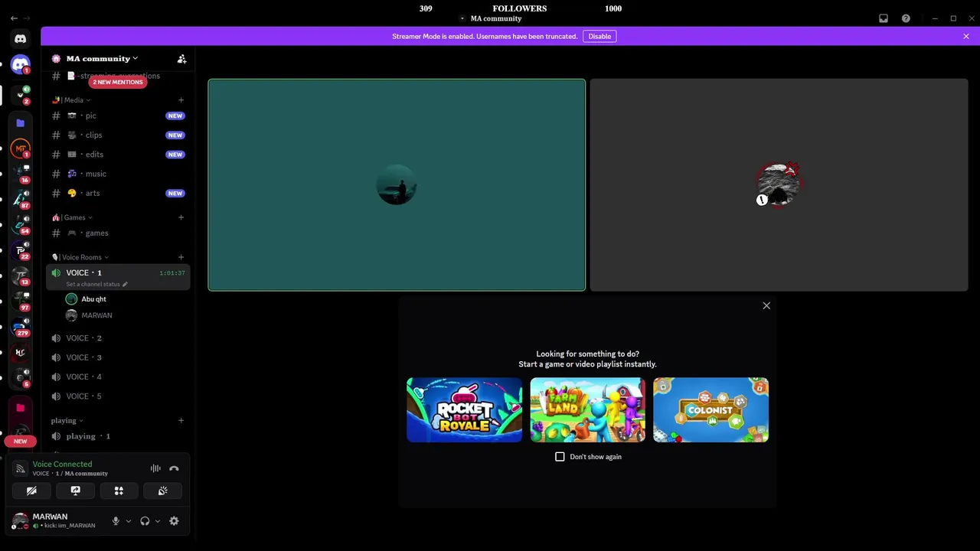
Task: Open the games text channel
Action: click(118, 233)
